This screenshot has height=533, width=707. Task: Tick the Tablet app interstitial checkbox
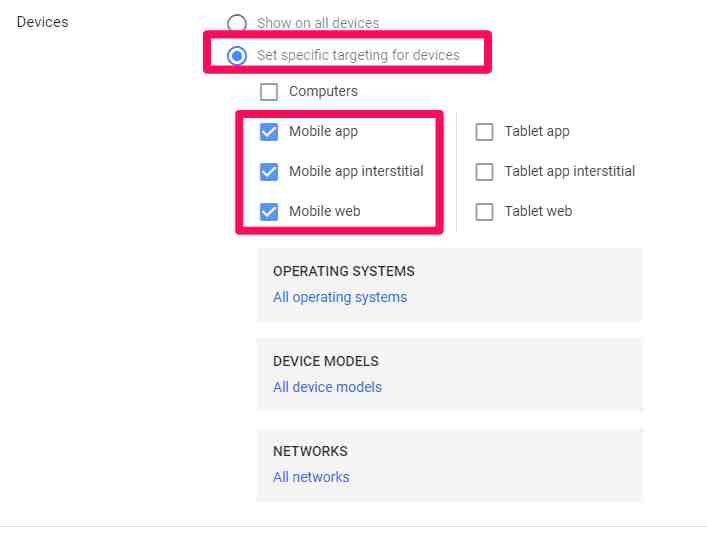coord(484,172)
